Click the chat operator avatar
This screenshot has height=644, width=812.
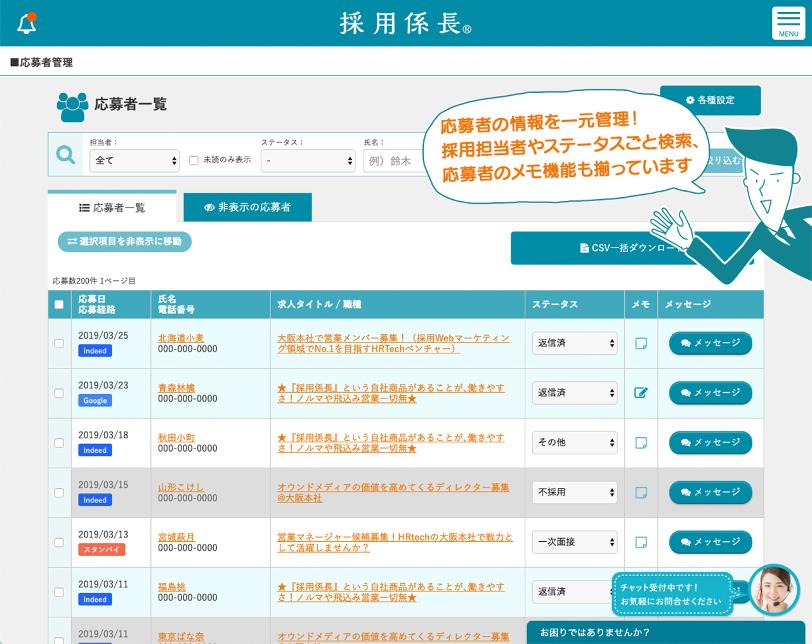(x=774, y=589)
